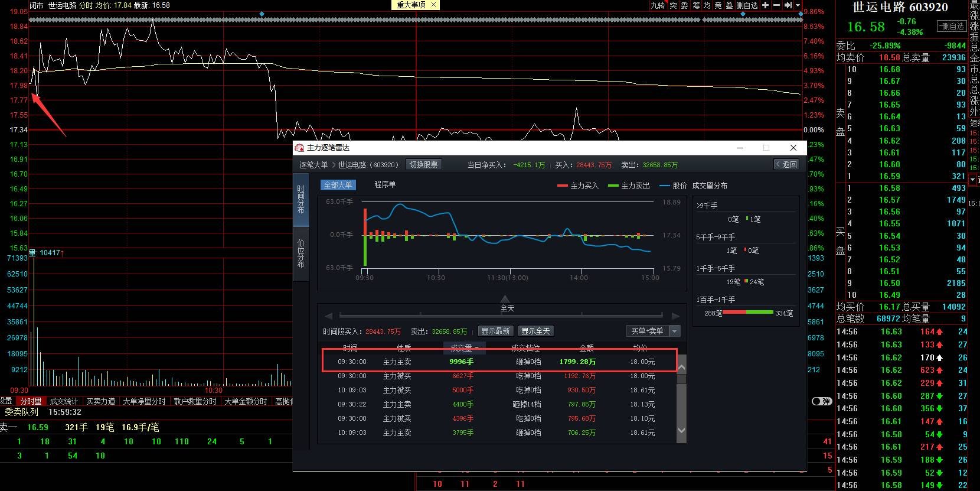980x491 pixels.
Task: Click the 委卖队列 label
Action: click(21, 412)
